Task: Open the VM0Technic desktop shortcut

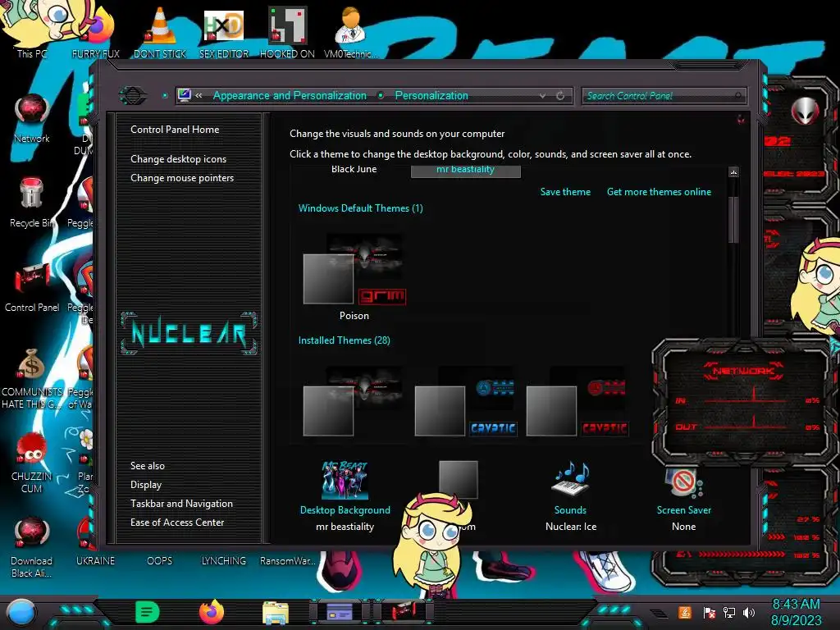Action: [351, 32]
